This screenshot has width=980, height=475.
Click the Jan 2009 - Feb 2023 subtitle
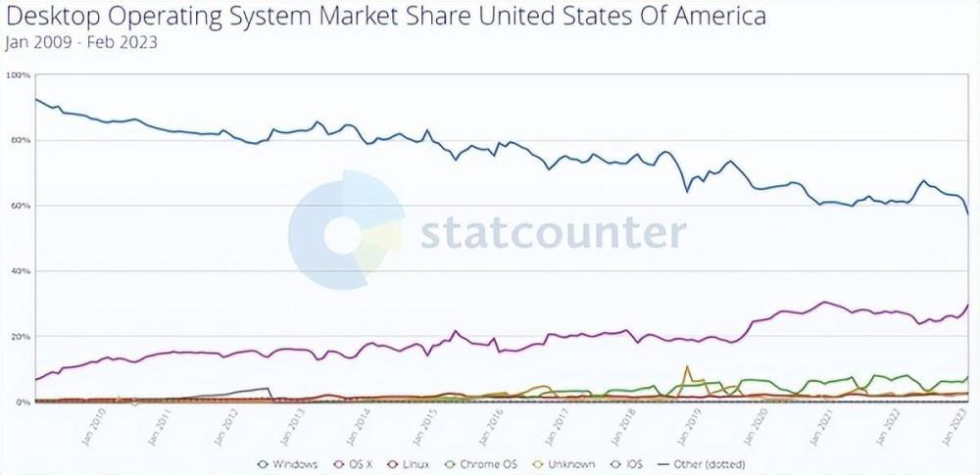[x=80, y=42]
